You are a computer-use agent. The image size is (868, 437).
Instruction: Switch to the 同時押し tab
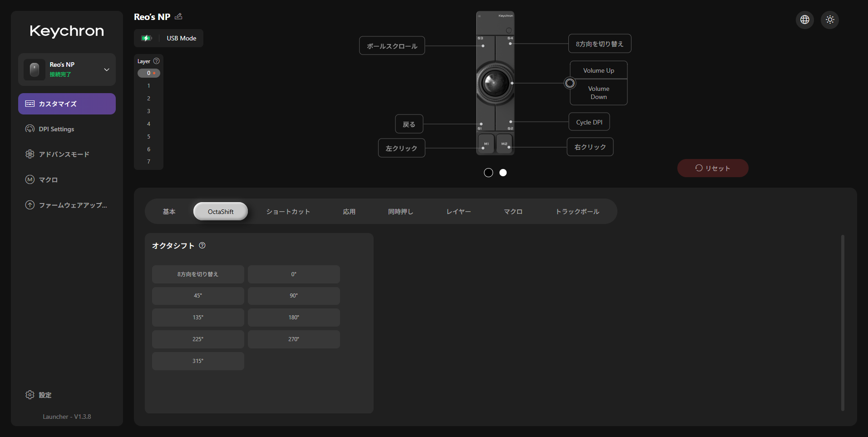(400, 212)
